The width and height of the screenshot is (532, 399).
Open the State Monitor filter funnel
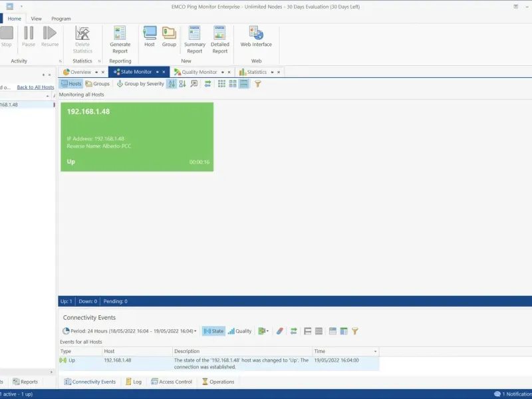[x=258, y=84]
